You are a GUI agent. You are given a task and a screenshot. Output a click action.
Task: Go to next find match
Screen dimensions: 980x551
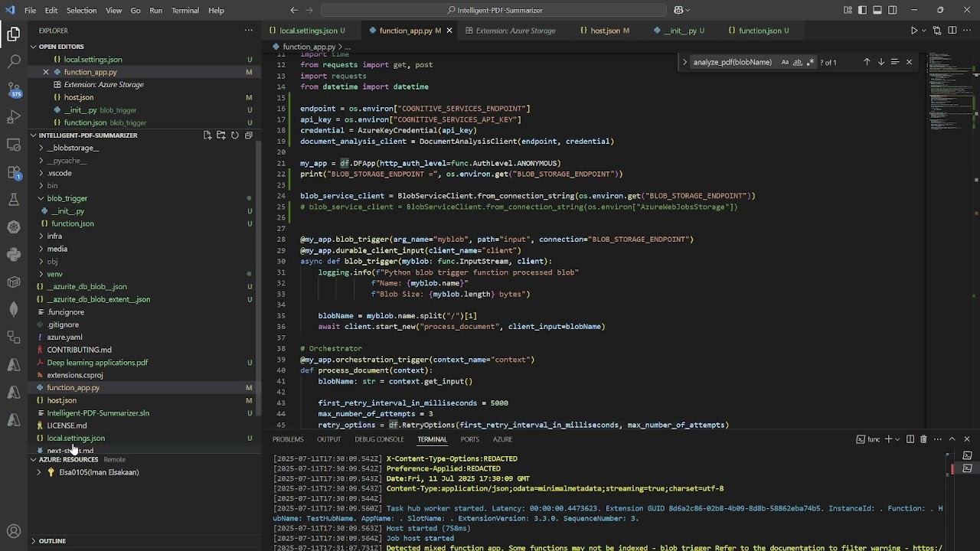tap(880, 62)
